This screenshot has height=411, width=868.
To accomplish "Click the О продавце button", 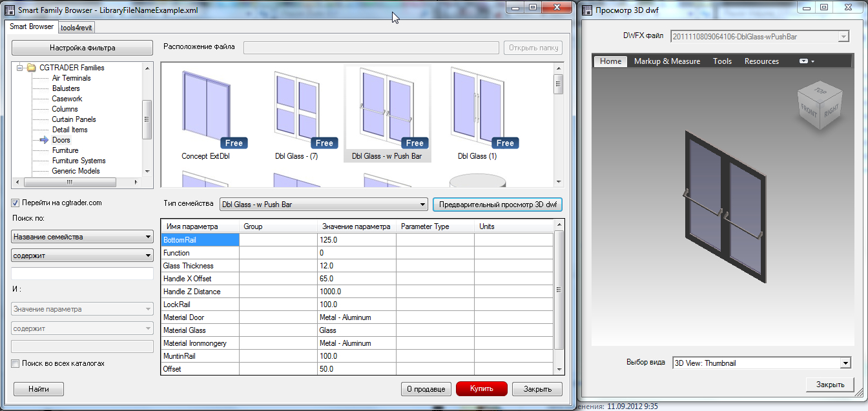I will pos(426,389).
